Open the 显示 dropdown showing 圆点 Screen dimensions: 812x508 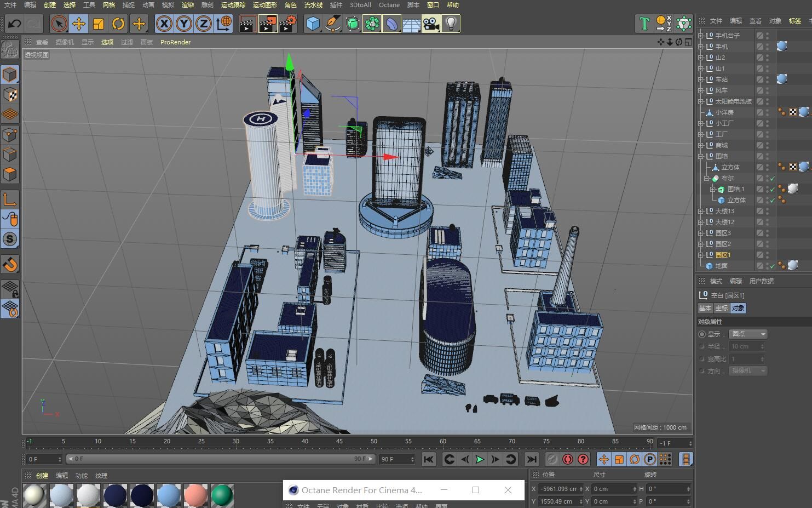click(x=748, y=334)
